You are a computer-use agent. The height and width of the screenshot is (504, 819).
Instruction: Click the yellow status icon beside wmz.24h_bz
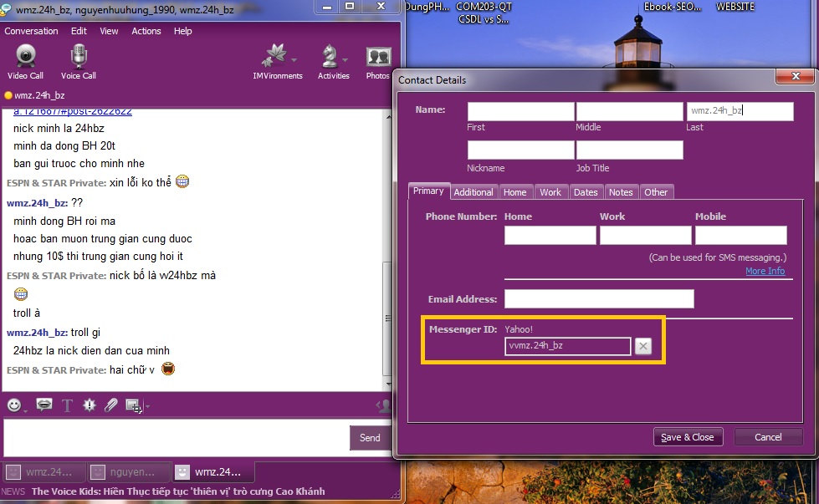[x=8, y=95]
